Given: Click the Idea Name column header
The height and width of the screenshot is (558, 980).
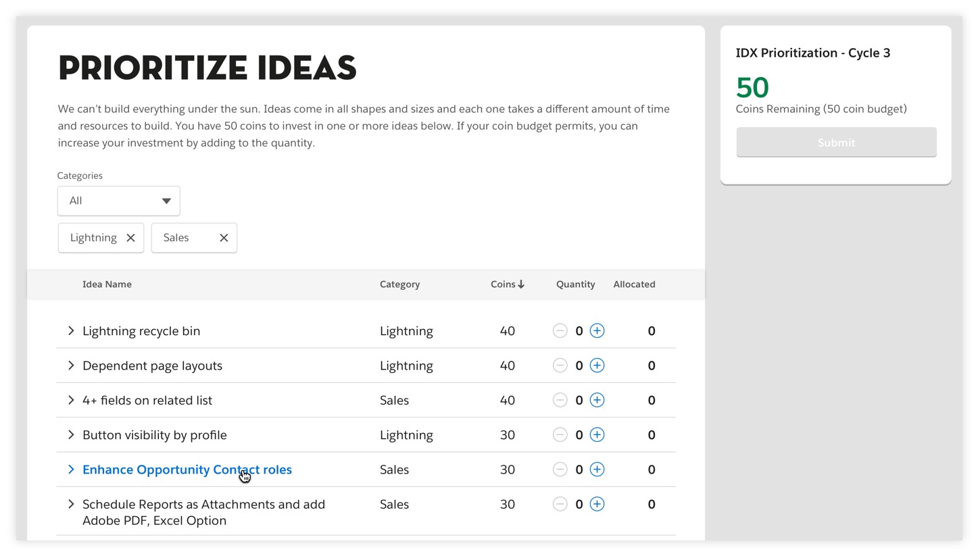Looking at the screenshot, I should (x=107, y=284).
